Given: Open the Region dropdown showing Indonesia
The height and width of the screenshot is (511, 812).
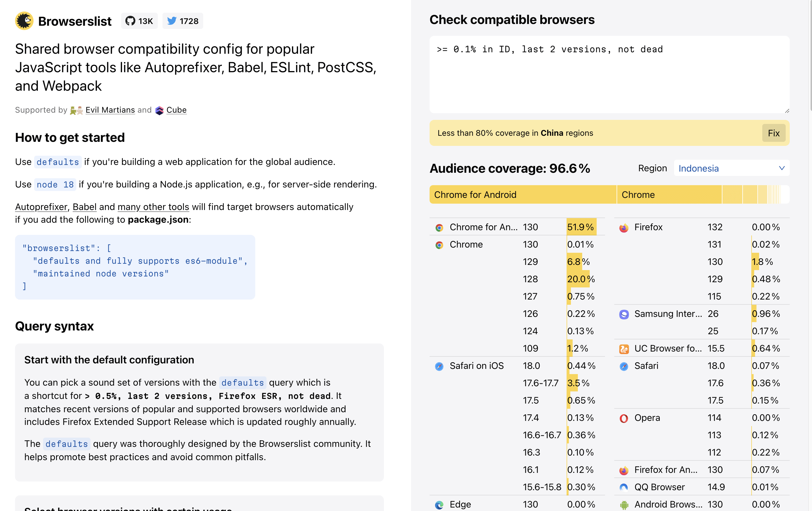Looking at the screenshot, I should tap(731, 168).
